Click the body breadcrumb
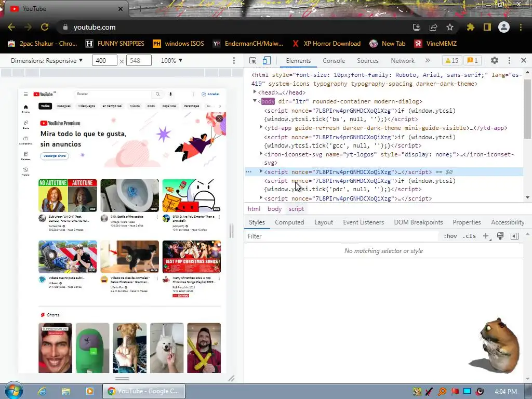This screenshot has height=399, width=532. (x=274, y=209)
